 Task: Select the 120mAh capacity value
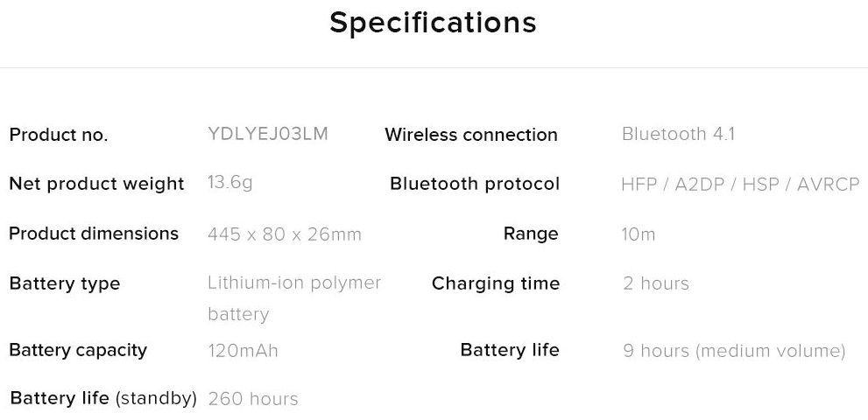tap(243, 351)
